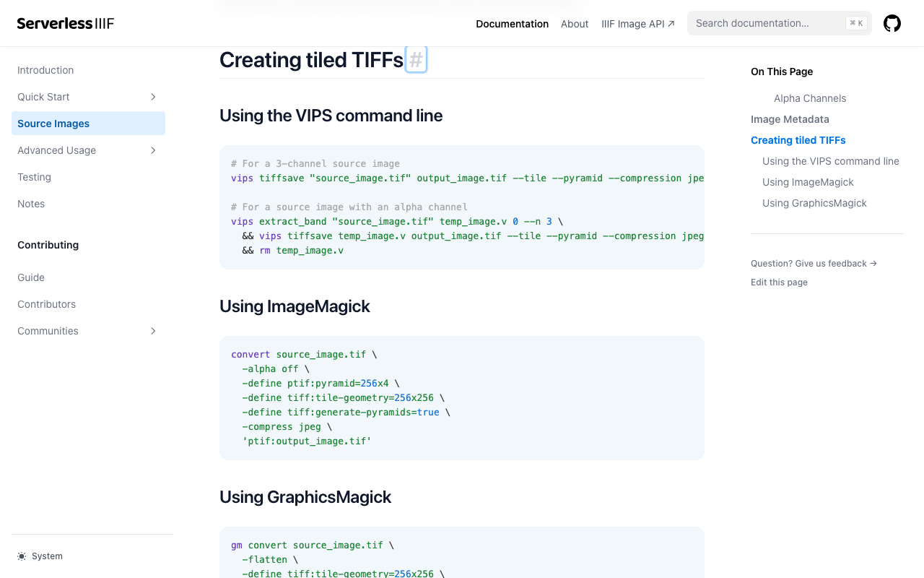Select Source Images in the sidebar

pos(53,124)
